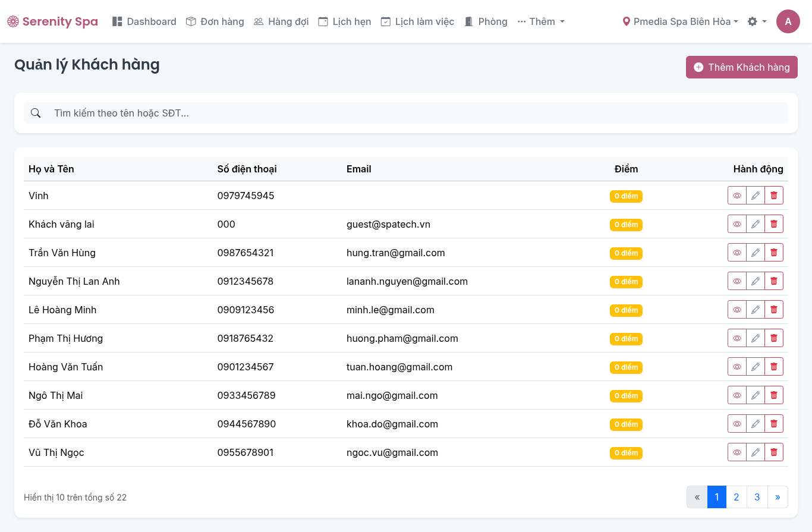View details of Vinh with eye icon

[x=737, y=196]
